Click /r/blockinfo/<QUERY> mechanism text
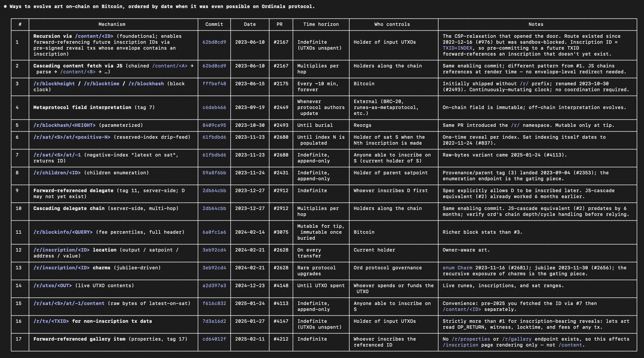The width and height of the screenshot is (644, 358). coord(63,232)
